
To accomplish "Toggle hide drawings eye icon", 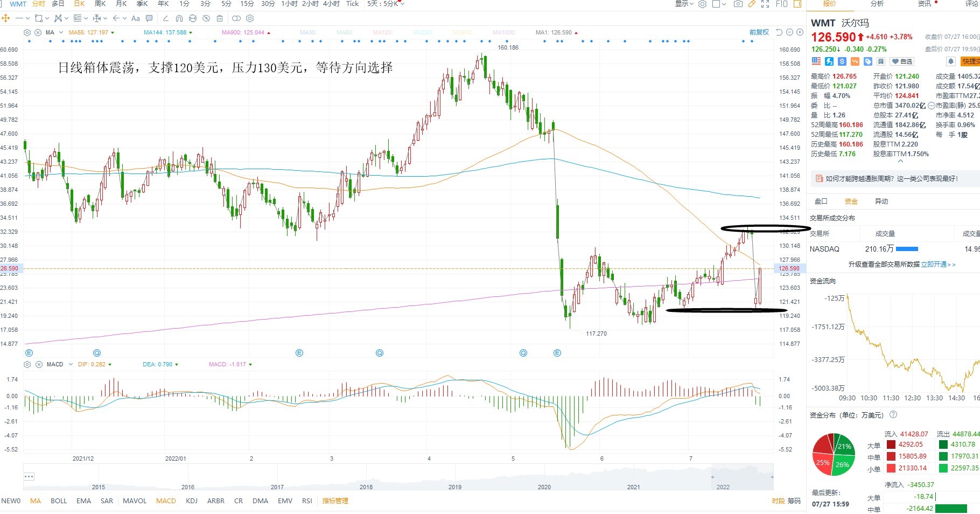I will pos(206,18).
